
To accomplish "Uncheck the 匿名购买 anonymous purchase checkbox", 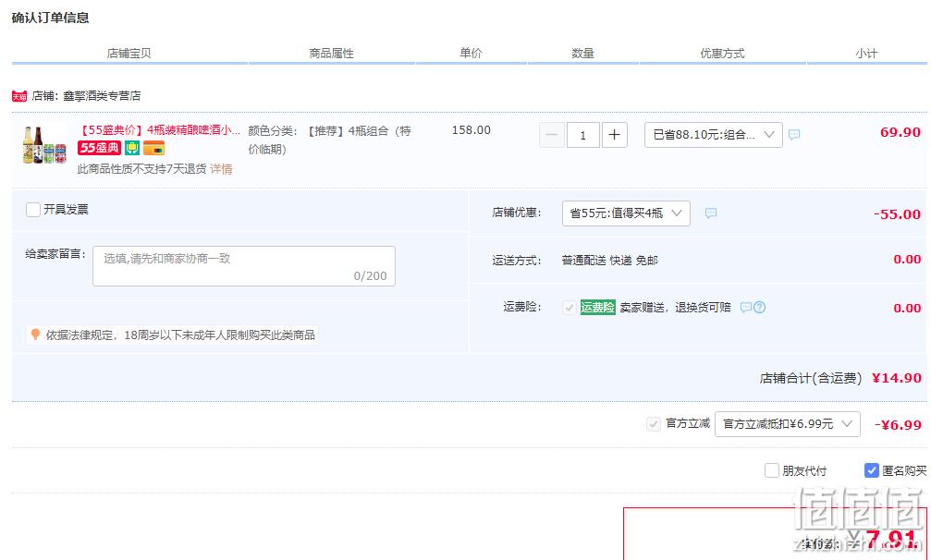I will [871, 470].
